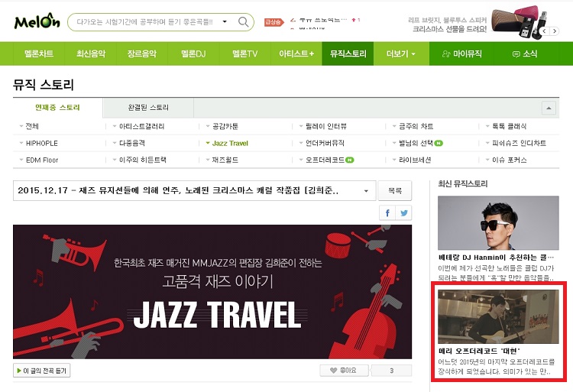The width and height of the screenshot is (573, 392).
Task: Select the 별님의 선택 category
Action: pyautogui.click(x=417, y=143)
